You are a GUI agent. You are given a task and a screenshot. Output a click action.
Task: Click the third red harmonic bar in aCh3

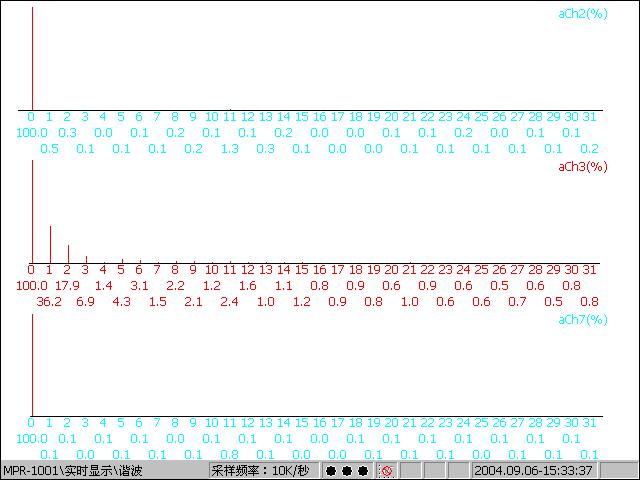pyautogui.click(x=68, y=254)
